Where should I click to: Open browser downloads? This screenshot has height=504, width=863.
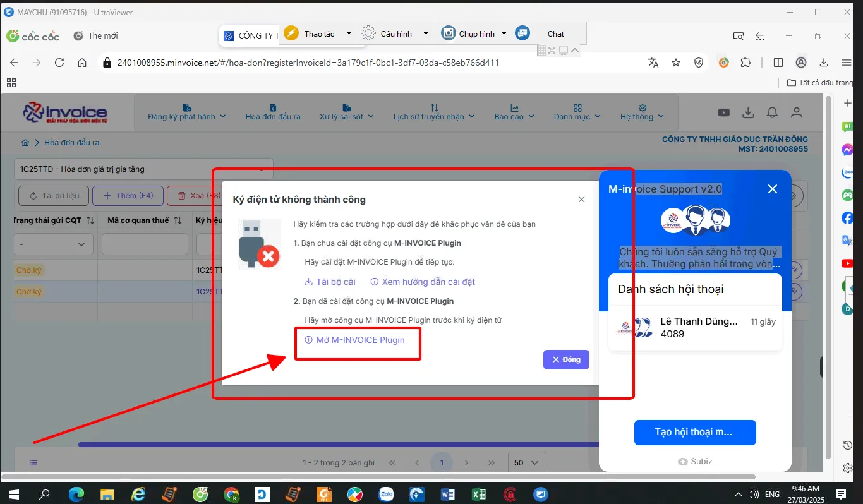824,63
